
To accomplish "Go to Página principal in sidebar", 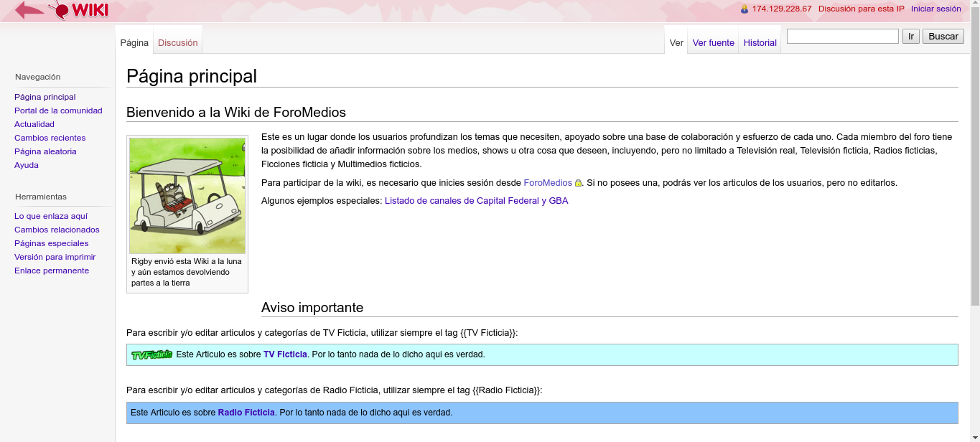I will coord(45,97).
